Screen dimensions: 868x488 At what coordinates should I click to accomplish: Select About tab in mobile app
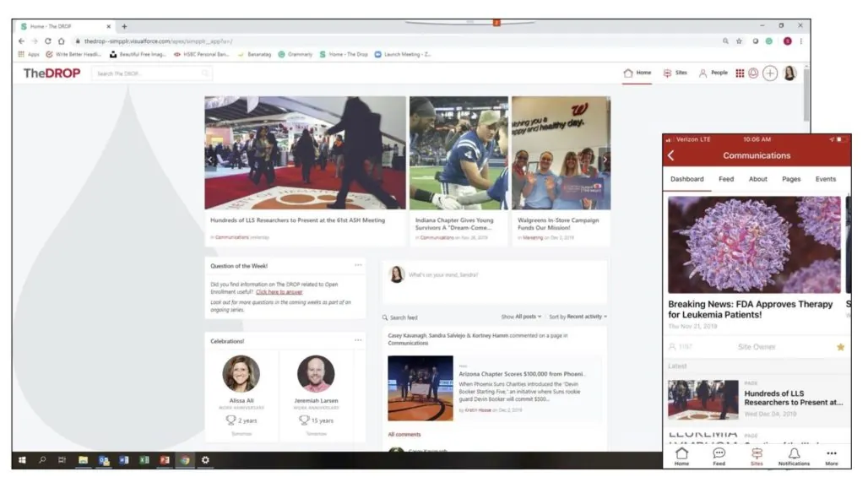click(x=758, y=179)
